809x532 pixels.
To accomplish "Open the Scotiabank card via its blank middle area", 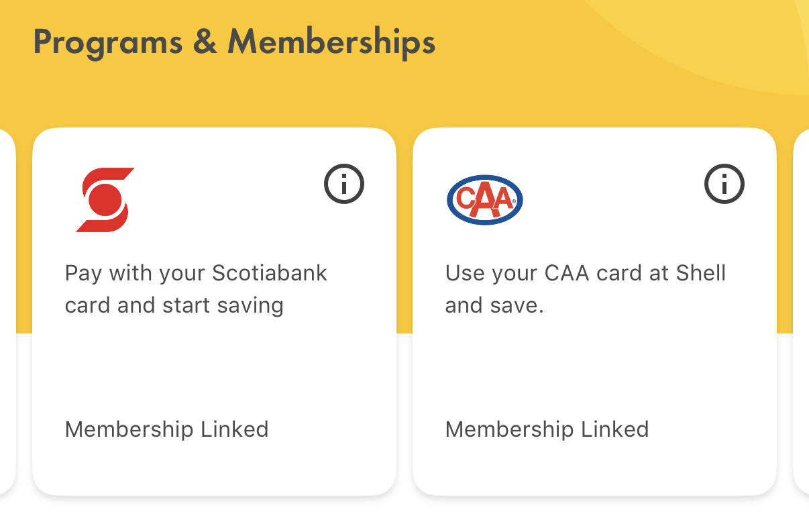I will tap(214, 366).
